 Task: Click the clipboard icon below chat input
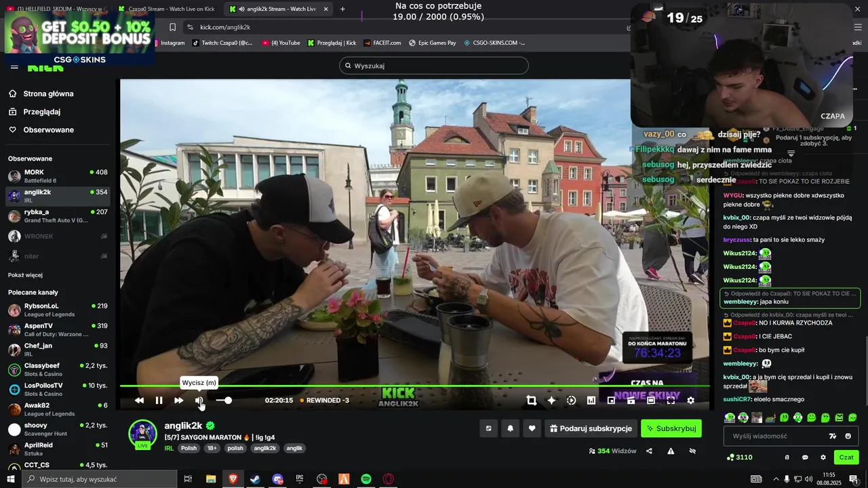(x=787, y=457)
